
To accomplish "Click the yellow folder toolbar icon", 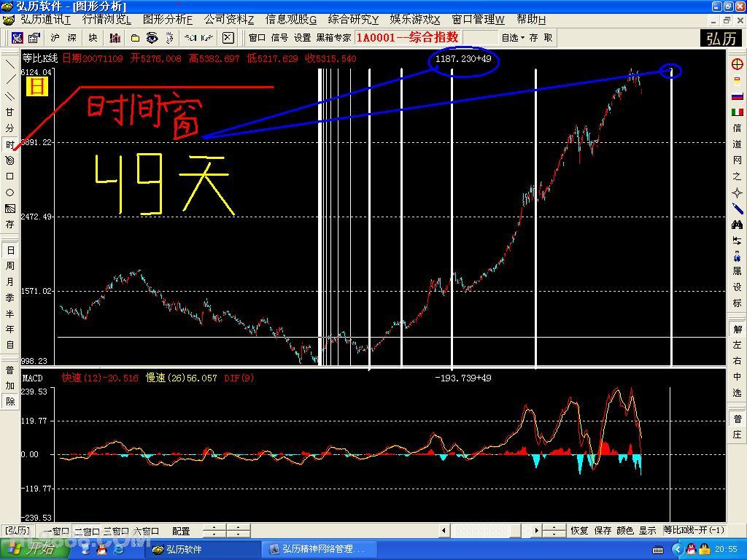I will pos(135,38).
